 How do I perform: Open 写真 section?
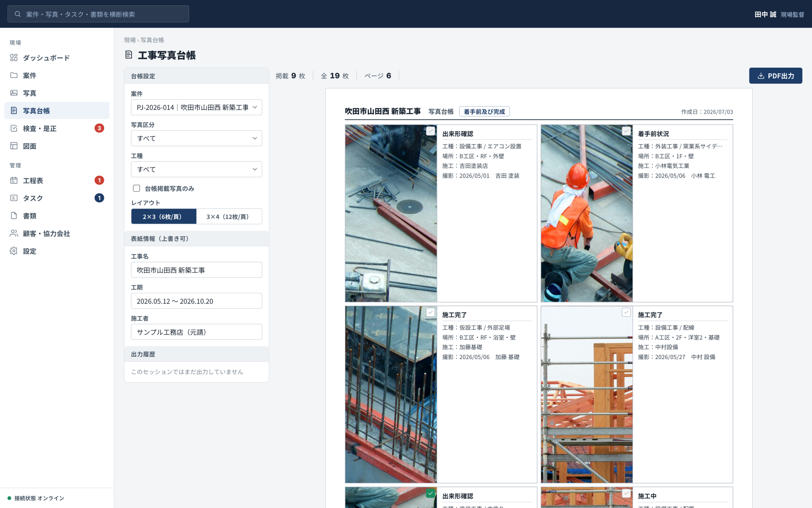pyautogui.click(x=57, y=93)
